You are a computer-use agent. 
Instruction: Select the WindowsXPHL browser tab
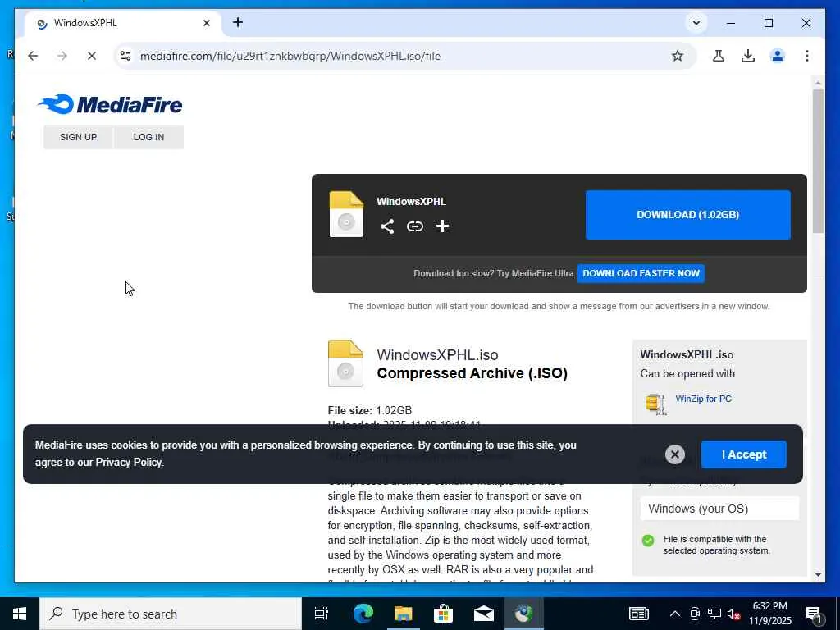[123, 23]
